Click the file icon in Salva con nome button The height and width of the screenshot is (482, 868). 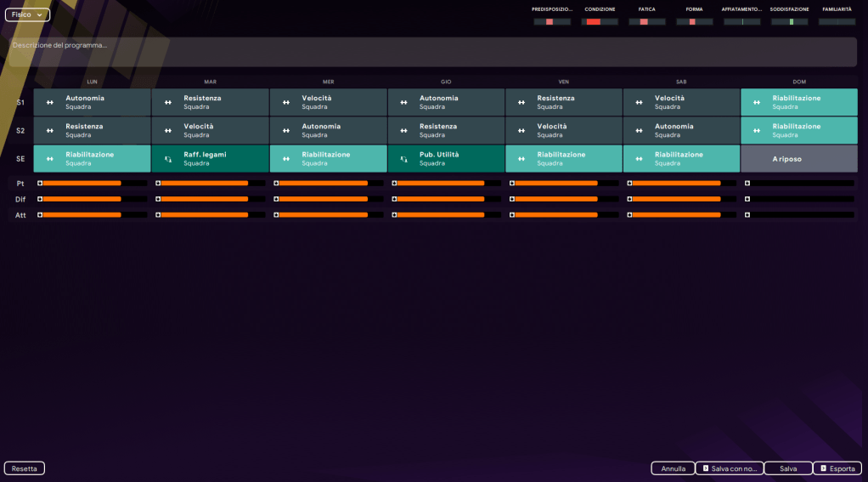click(x=705, y=468)
